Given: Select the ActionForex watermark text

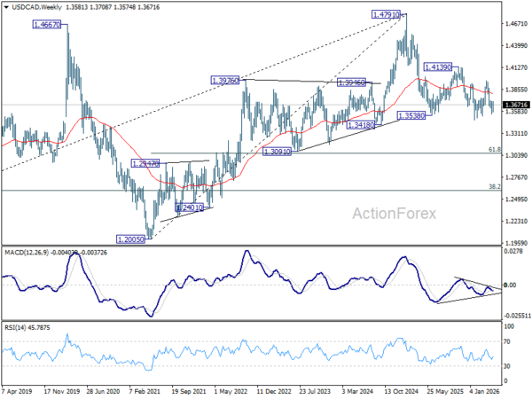Looking at the screenshot, I should 395,214.
